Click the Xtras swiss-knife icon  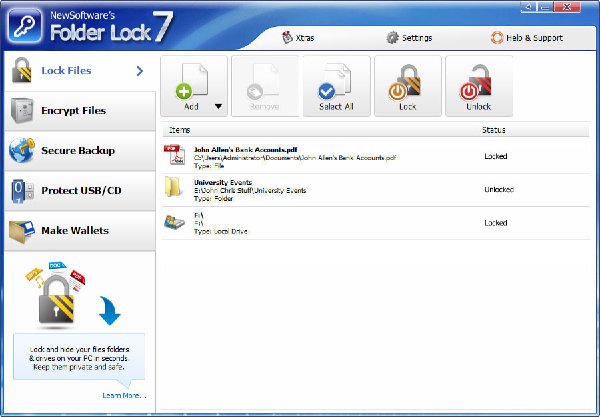coord(287,37)
